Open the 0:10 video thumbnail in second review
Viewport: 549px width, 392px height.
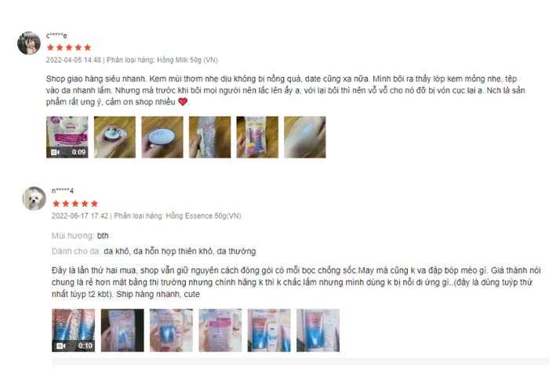pos(73,330)
